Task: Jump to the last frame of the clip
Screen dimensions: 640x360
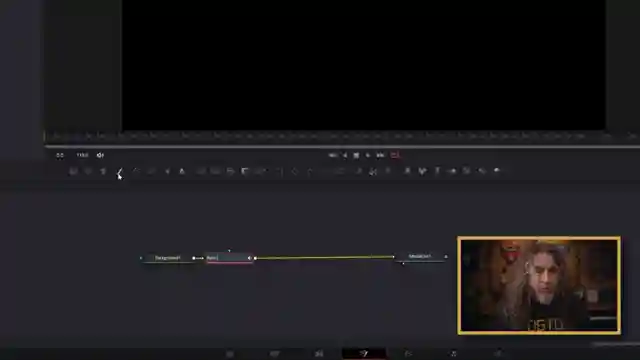Action: (x=380, y=155)
